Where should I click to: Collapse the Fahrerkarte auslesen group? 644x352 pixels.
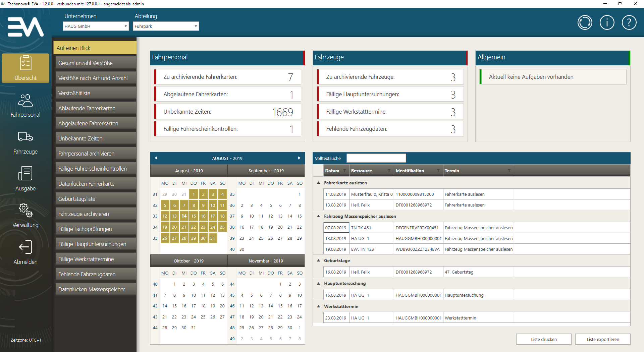[318, 183]
